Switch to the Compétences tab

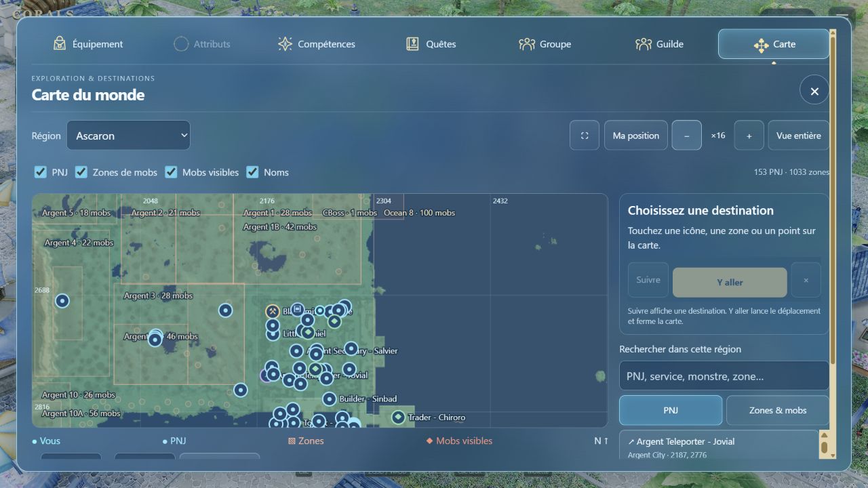coord(317,44)
